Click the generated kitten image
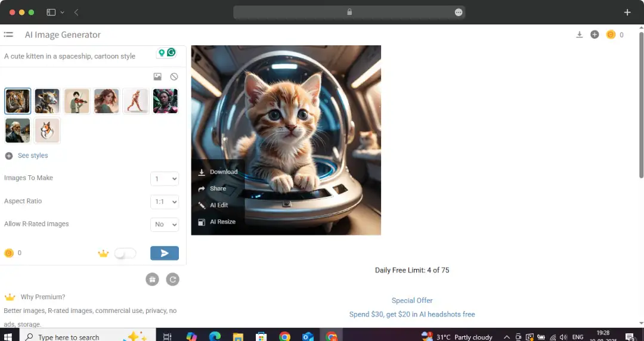 tap(286, 140)
